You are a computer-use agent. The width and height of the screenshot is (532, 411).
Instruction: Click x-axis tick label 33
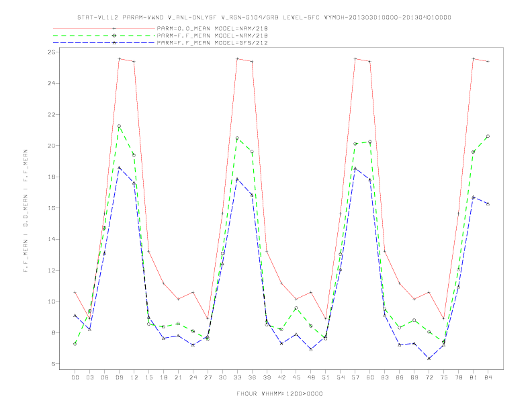[237, 377]
